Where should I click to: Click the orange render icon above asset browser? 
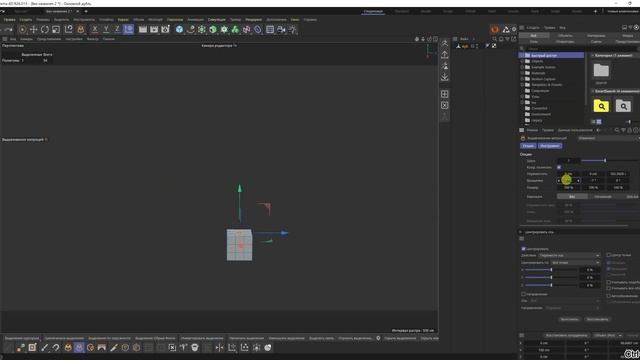coord(495,29)
